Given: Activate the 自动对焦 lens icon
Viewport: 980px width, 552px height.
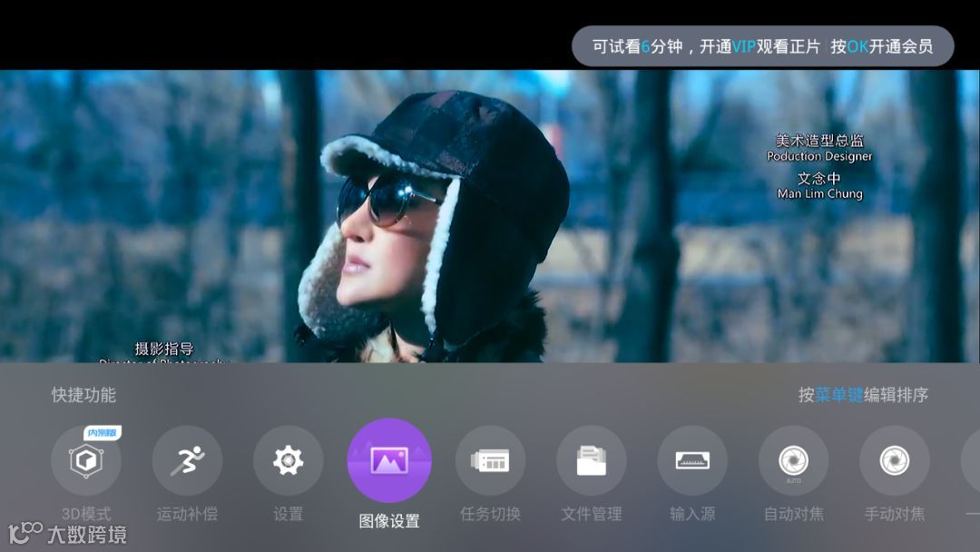Looking at the screenshot, I should click(794, 460).
